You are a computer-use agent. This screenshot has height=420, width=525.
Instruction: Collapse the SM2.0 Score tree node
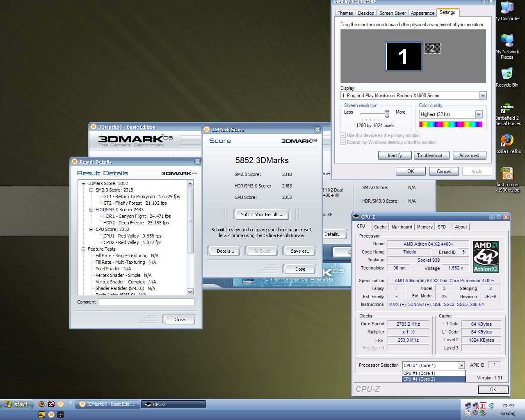(91, 190)
